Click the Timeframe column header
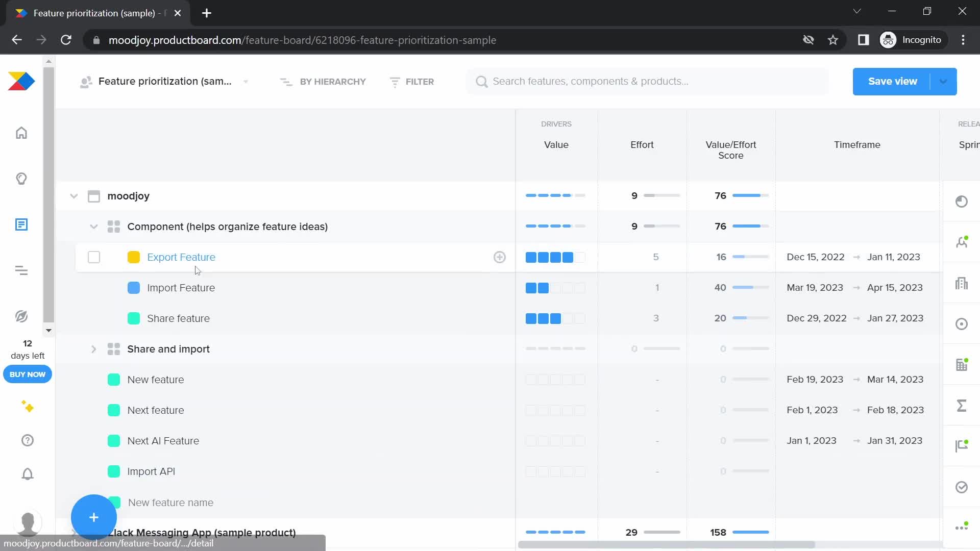 857,145
